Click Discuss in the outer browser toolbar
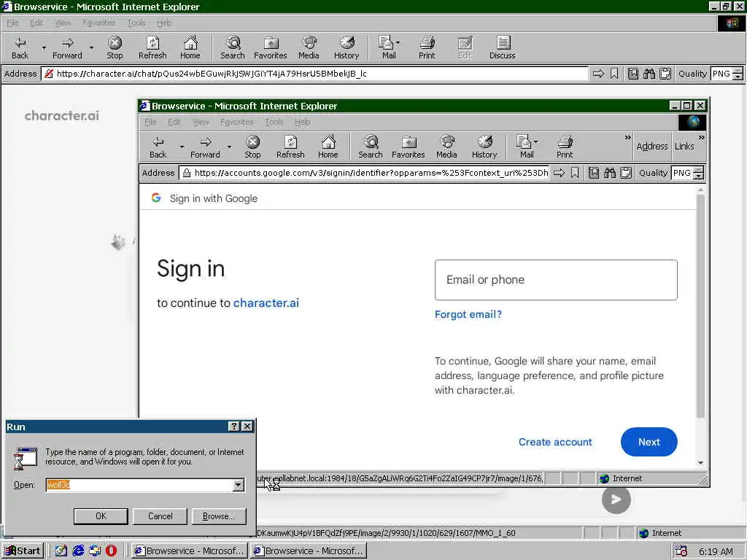 [x=502, y=47]
